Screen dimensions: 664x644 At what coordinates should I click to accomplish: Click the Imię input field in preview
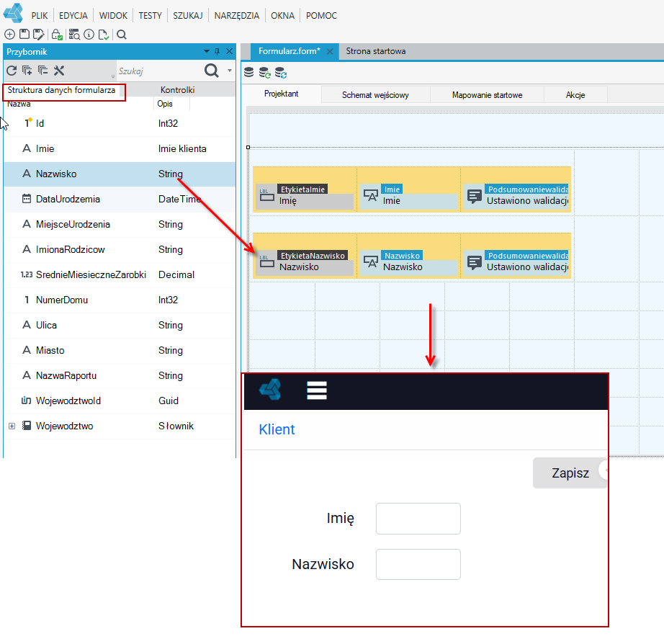[x=418, y=519]
